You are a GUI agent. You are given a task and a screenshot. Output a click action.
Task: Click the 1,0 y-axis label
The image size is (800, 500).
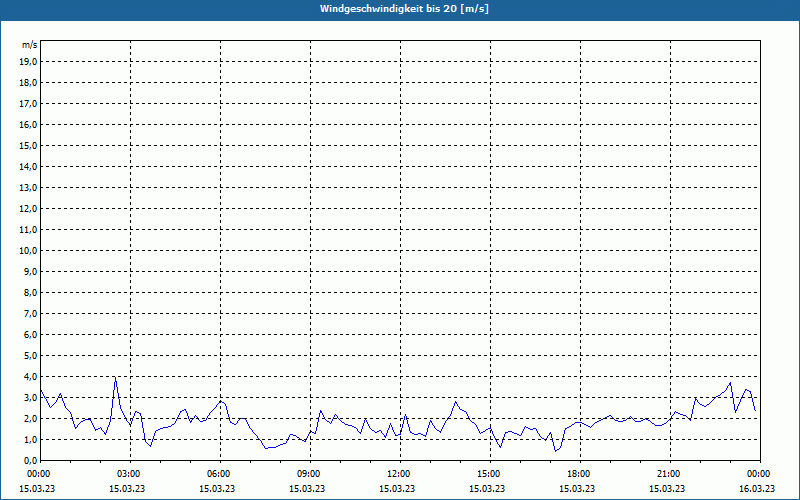(x=30, y=439)
